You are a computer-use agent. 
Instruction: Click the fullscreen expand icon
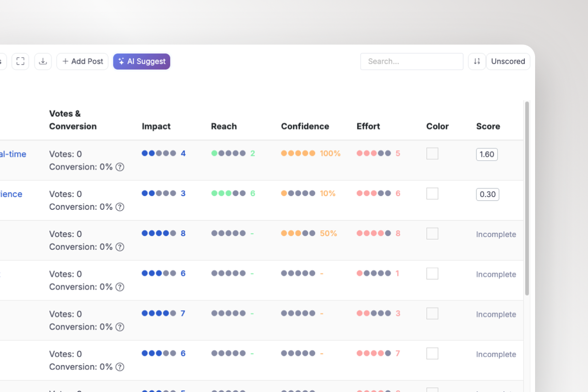(x=20, y=61)
